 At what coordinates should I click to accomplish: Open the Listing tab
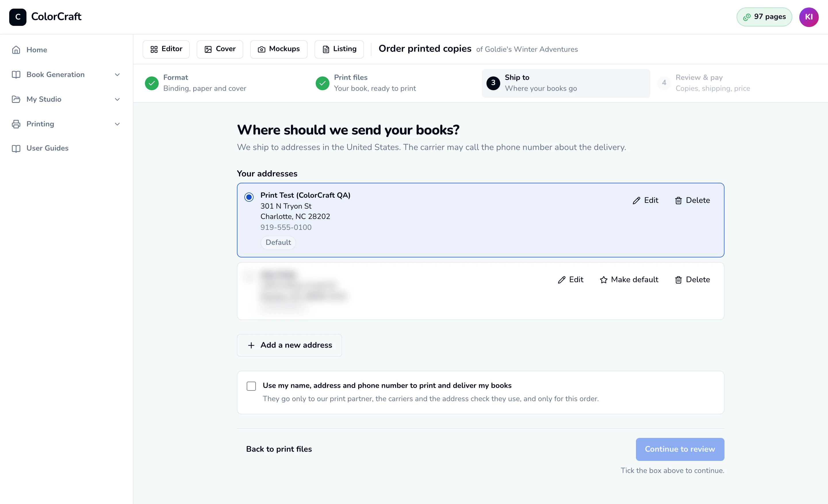(x=339, y=49)
